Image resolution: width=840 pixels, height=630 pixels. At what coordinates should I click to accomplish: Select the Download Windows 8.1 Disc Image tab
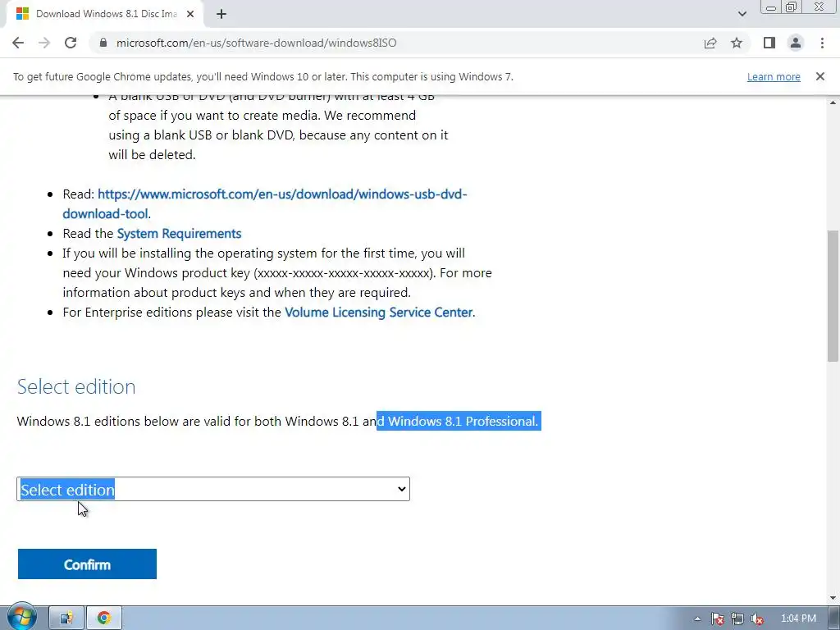point(104,14)
